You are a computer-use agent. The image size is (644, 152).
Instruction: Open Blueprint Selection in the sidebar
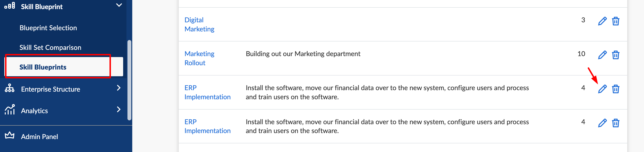[x=48, y=28]
